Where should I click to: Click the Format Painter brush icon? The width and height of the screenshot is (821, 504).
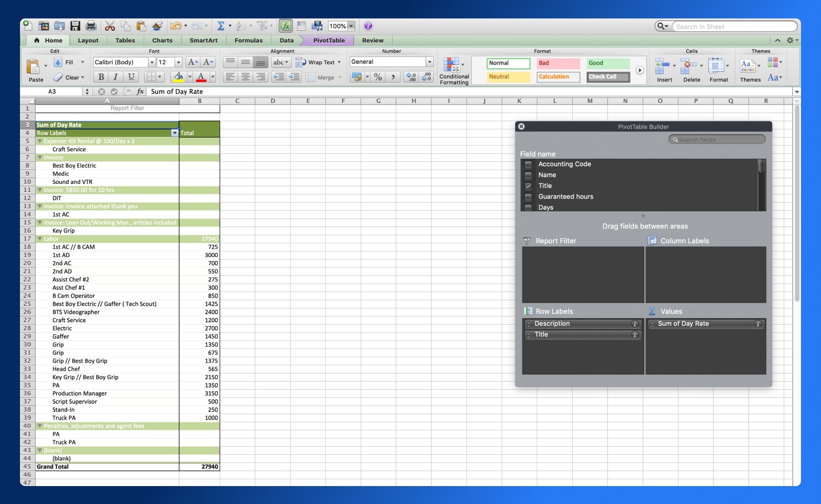click(158, 26)
